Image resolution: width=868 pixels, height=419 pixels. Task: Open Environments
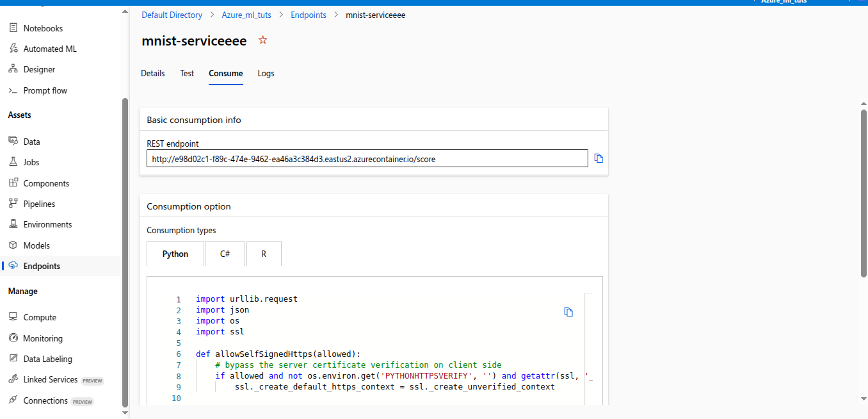(47, 224)
